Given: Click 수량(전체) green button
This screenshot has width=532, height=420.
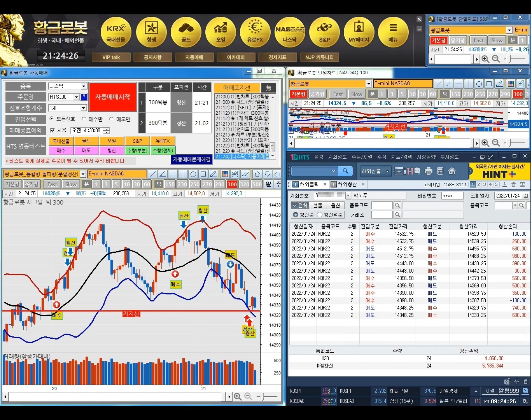Looking at the screenshot, I should coord(163,150).
